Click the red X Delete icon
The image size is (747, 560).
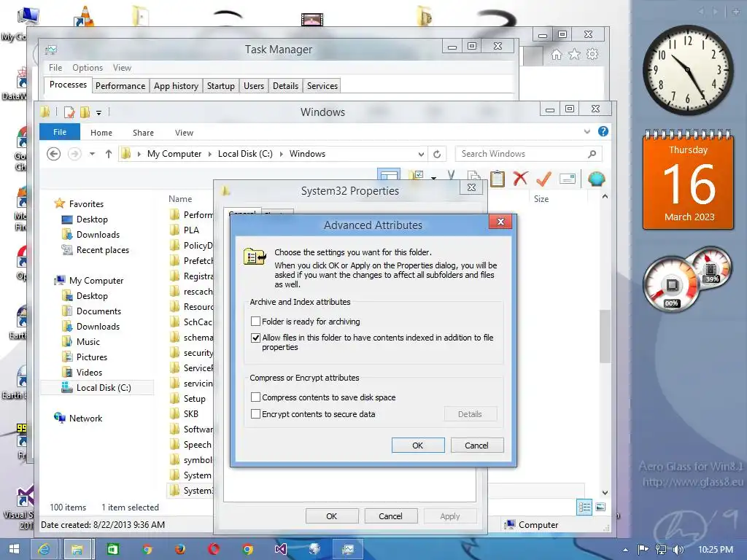520,179
